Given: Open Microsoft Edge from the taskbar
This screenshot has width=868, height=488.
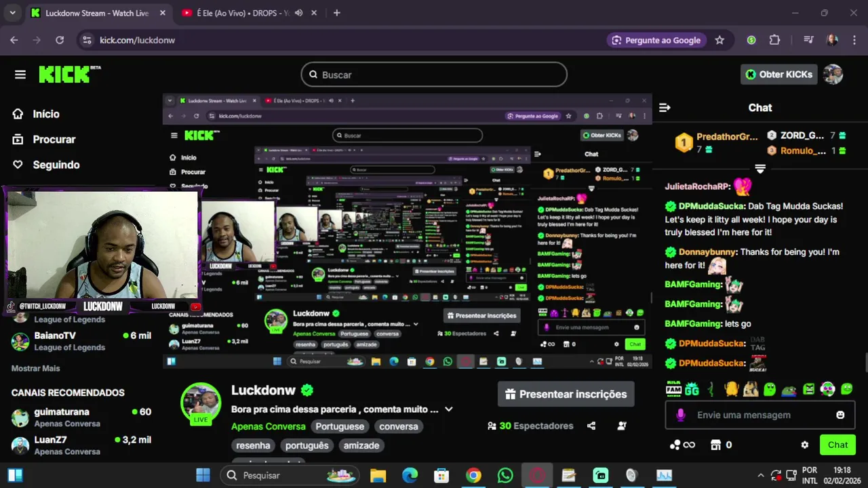Looking at the screenshot, I should tap(410, 475).
